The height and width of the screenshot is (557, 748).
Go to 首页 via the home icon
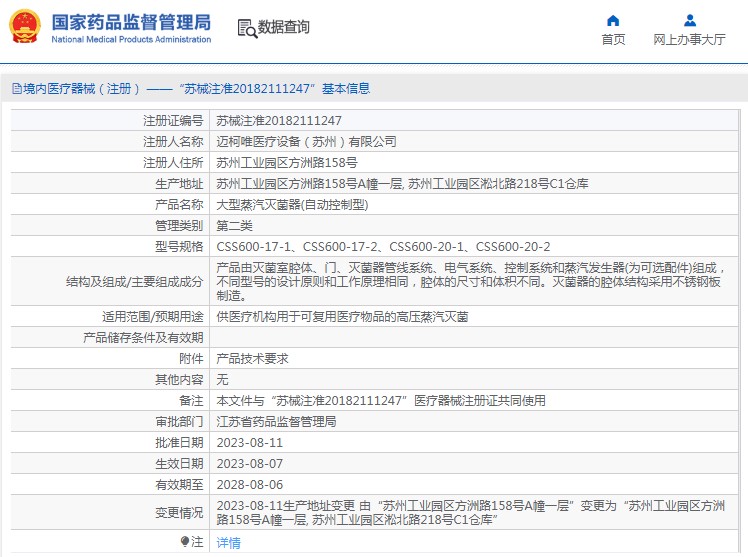[613, 21]
